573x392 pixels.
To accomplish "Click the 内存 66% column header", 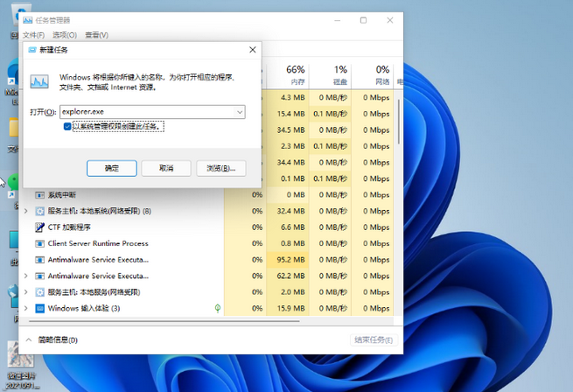I will tap(289, 75).
